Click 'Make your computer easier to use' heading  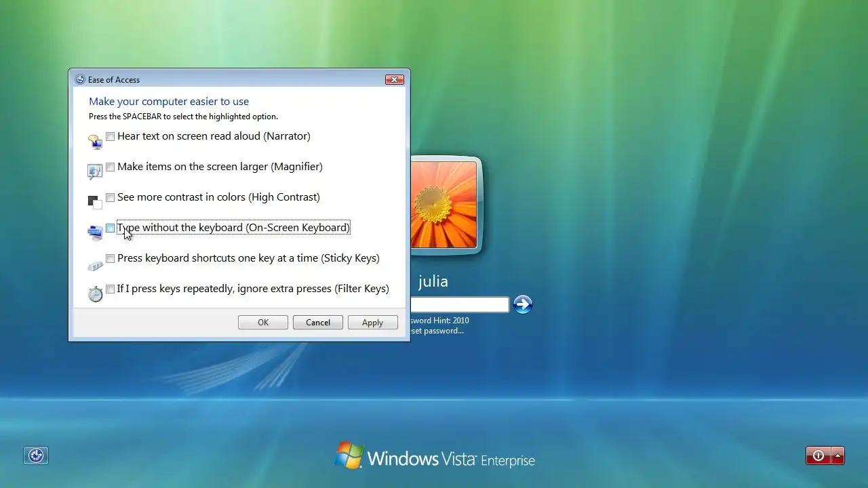tap(169, 102)
